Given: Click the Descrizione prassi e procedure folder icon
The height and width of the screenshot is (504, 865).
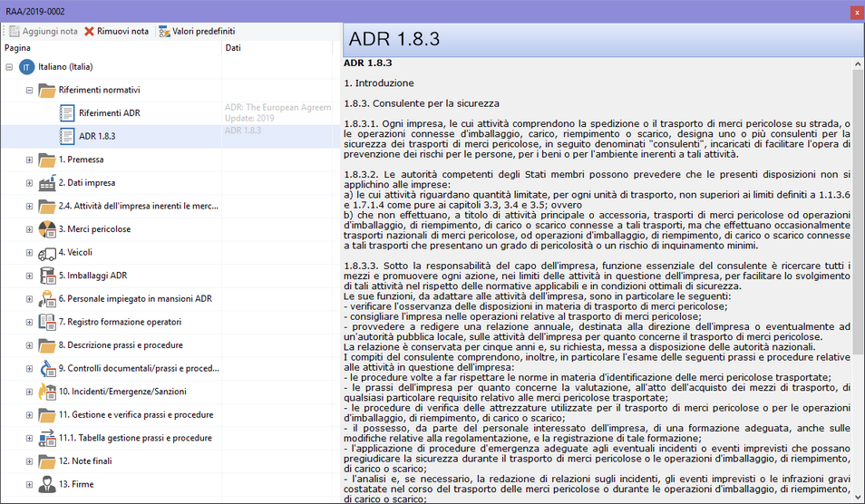Looking at the screenshot, I should [x=47, y=345].
